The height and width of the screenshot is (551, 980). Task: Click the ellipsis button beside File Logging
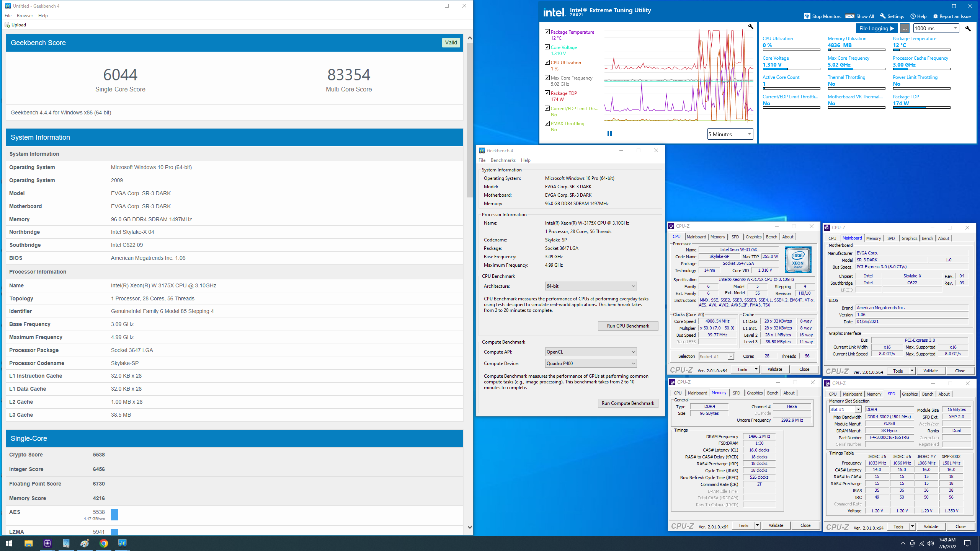coord(905,28)
